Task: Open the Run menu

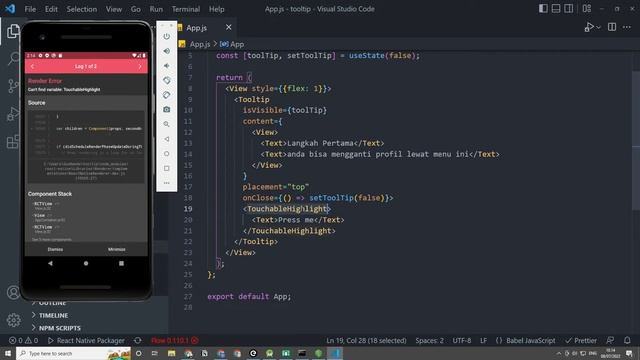Action: 156,9
